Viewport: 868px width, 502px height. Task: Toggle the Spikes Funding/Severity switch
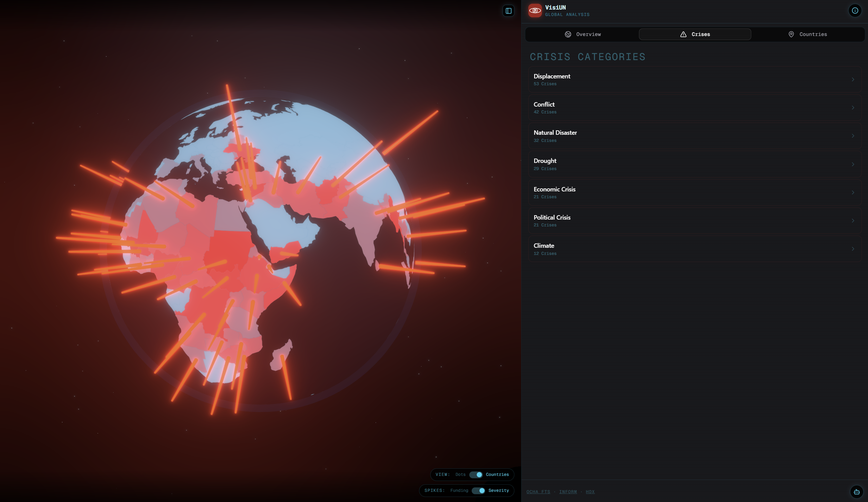478,491
